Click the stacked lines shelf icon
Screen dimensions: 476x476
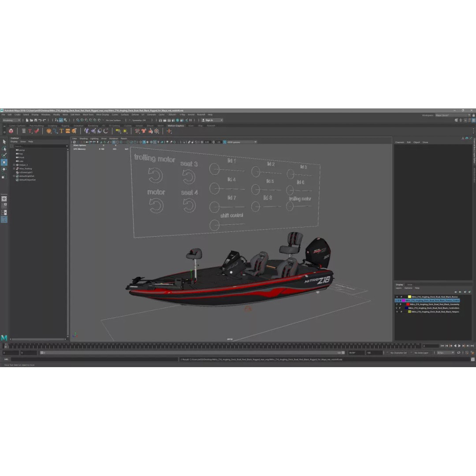24,131
